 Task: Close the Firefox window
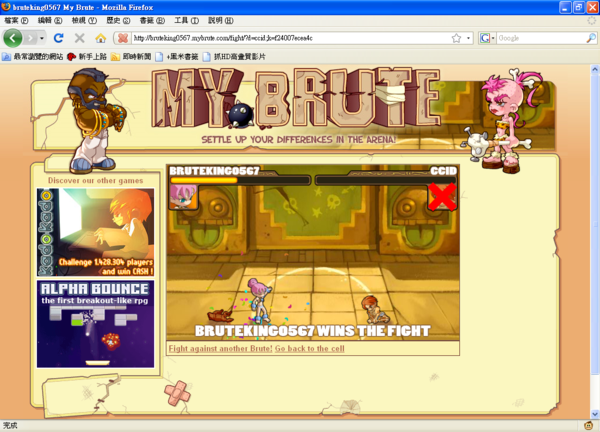coord(592,7)
